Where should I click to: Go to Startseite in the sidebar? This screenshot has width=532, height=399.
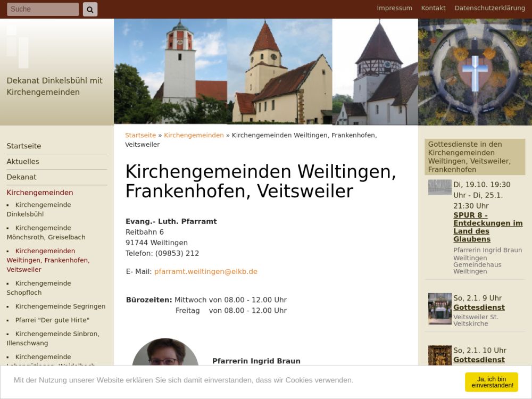pos(24,146)
